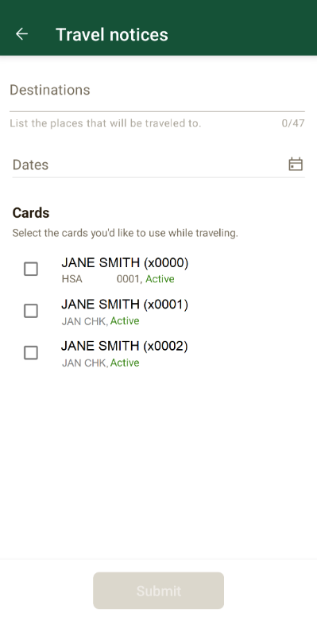The image size is (317, 644).
Task: Select the JANE SMITH (x0000) card name
Action: pos(125,263)
